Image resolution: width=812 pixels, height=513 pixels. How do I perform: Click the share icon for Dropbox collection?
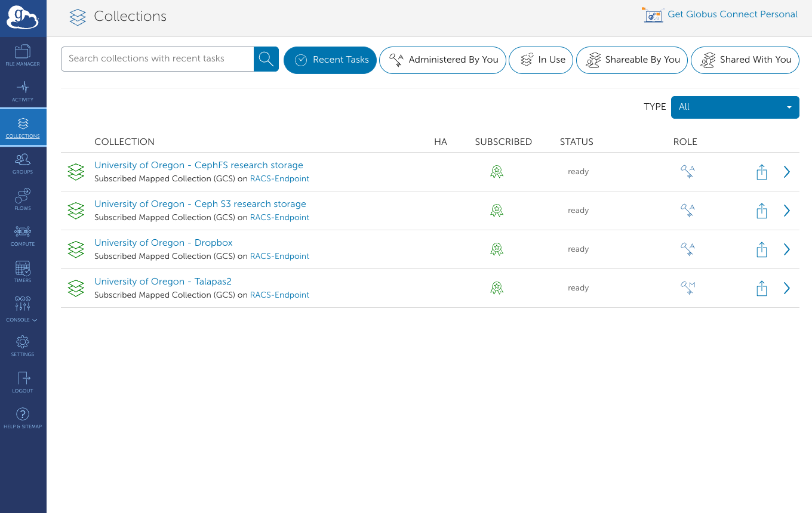[x=762, y=249]
